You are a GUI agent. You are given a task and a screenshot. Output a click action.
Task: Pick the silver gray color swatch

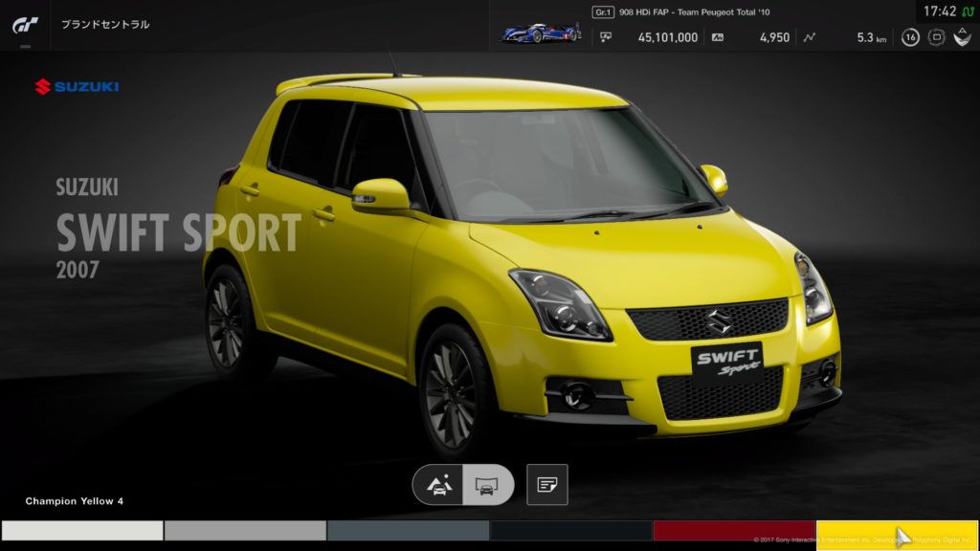pos(245,530)
